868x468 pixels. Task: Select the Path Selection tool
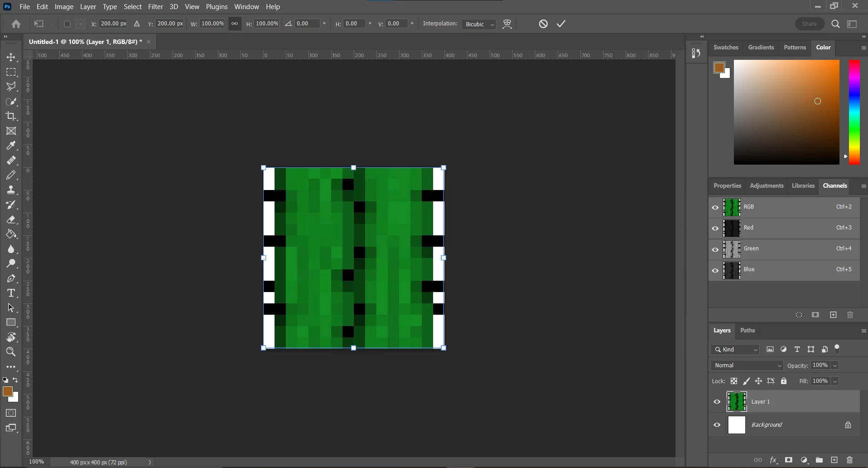coord(11,308)
